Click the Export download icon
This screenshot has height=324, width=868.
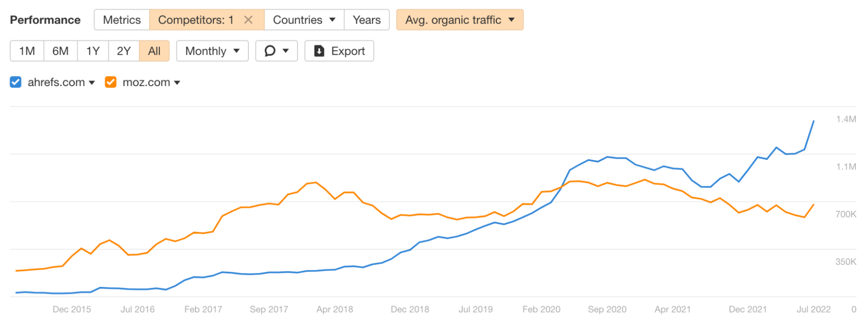click(x=319, y=51)
